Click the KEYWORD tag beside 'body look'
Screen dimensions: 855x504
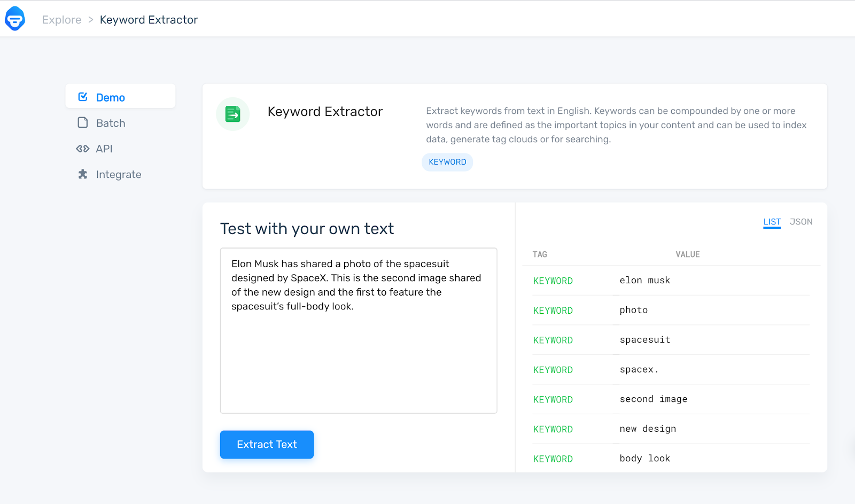(553, 459)
